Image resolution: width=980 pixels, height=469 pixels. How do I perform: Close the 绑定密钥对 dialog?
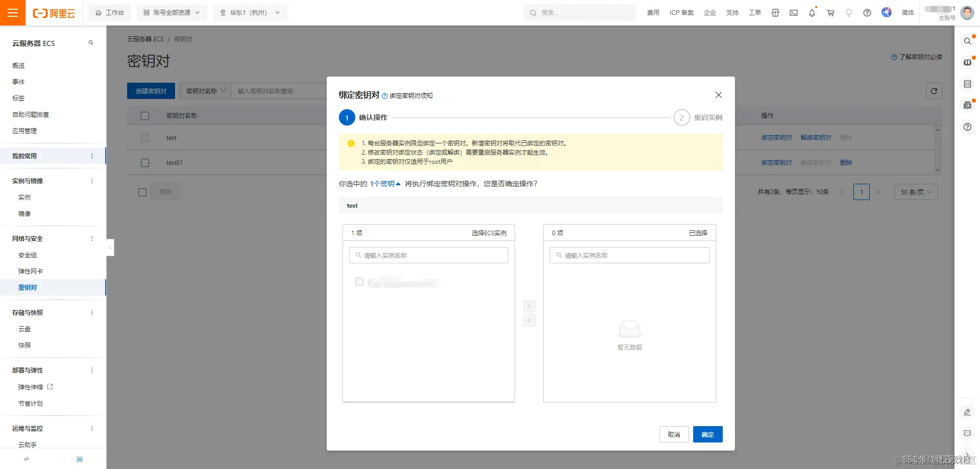[x=719, y=95]
